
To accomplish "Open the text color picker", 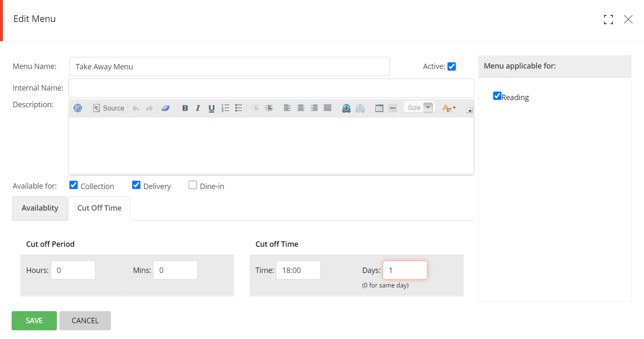I will pos(449,108).
